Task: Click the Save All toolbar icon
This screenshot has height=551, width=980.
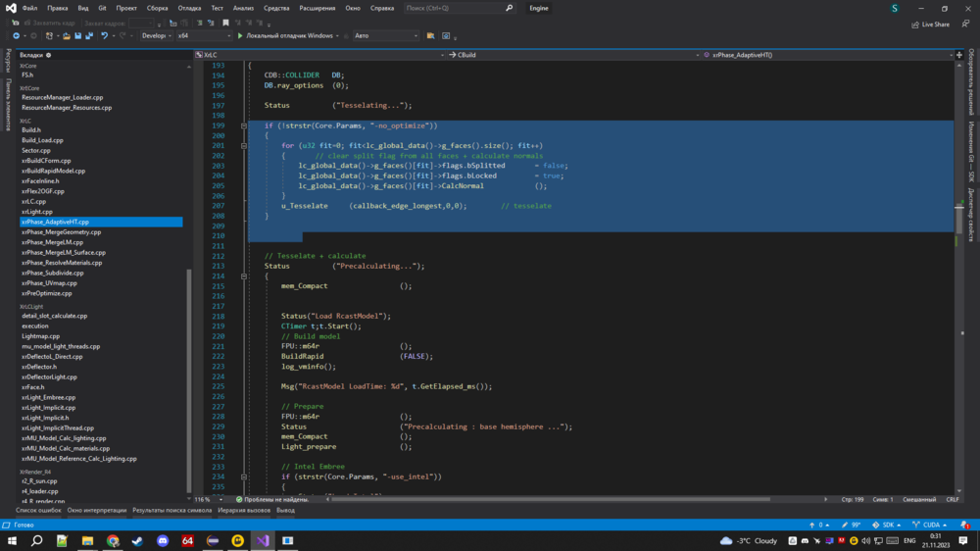Action: coord(89,36)
